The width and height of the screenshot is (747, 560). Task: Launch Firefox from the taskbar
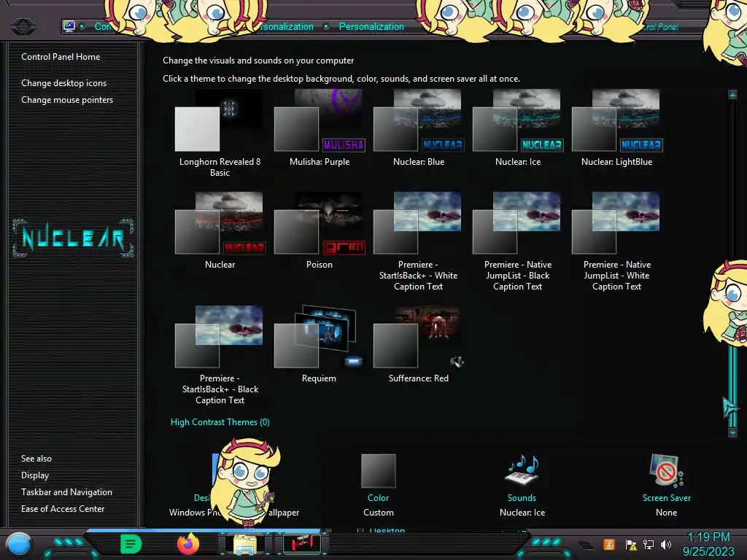click(188, 544)
